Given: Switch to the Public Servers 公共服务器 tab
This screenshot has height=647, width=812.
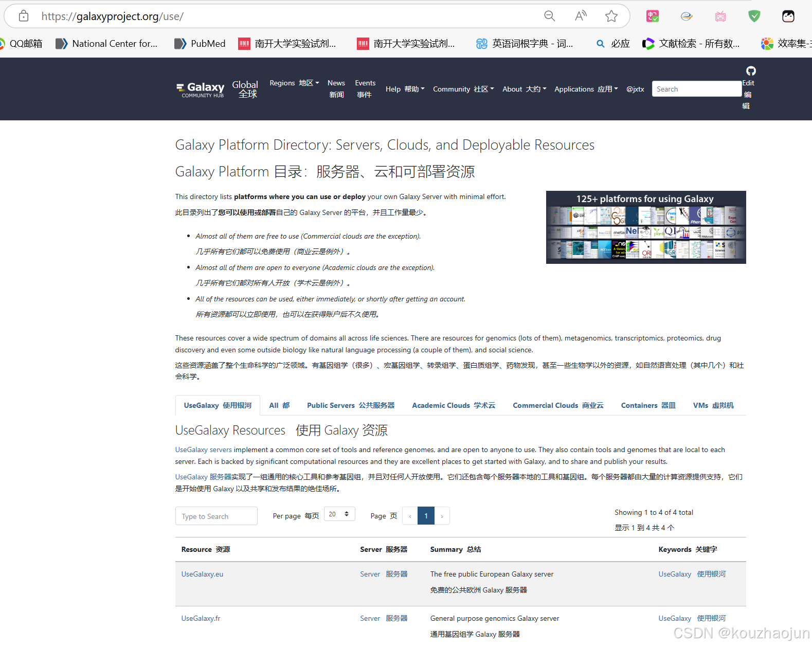Looking at the screenshot, I should [351, 405].
